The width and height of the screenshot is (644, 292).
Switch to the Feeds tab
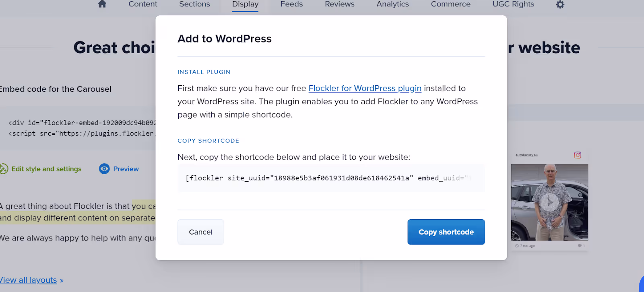[291, 4]
